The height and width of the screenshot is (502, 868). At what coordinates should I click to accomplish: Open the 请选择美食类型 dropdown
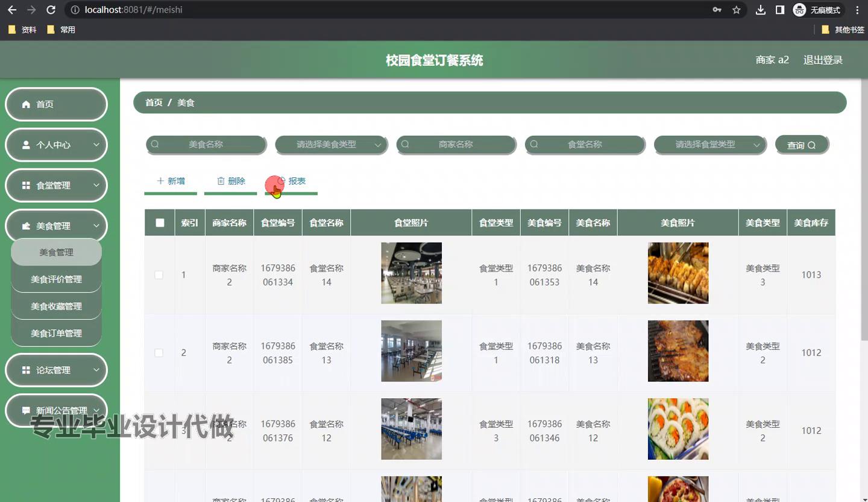click(x=331, y=144)
